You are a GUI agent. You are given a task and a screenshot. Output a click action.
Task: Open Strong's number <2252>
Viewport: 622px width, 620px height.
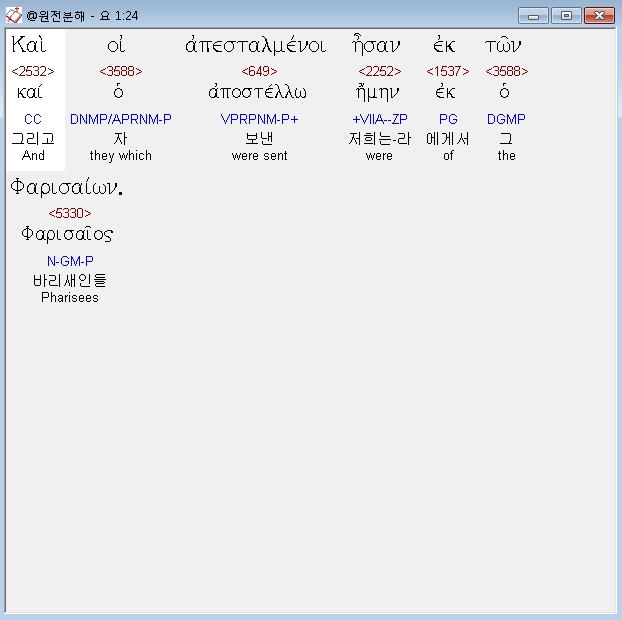[x=380, y=71]
